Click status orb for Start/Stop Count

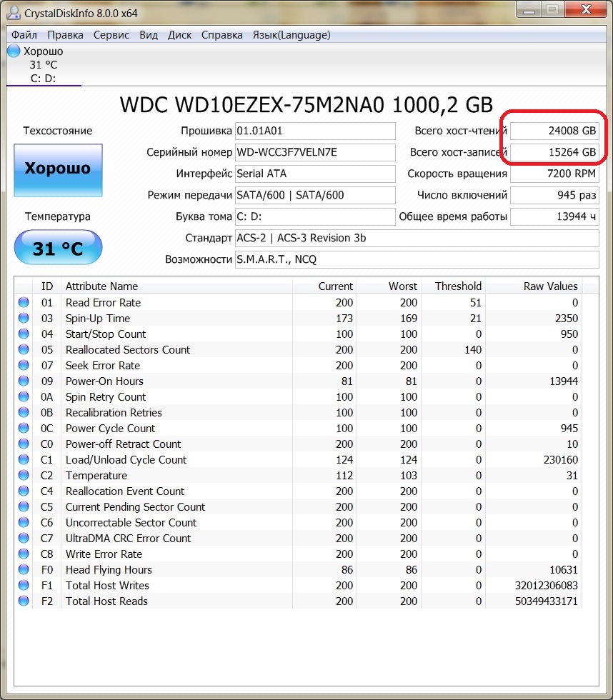pyautogui.click(x=24, y=334)
